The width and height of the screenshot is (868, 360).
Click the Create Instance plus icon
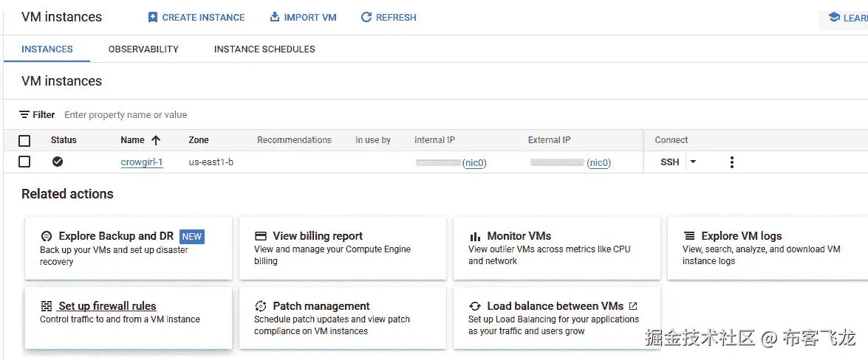click(153, 17)
